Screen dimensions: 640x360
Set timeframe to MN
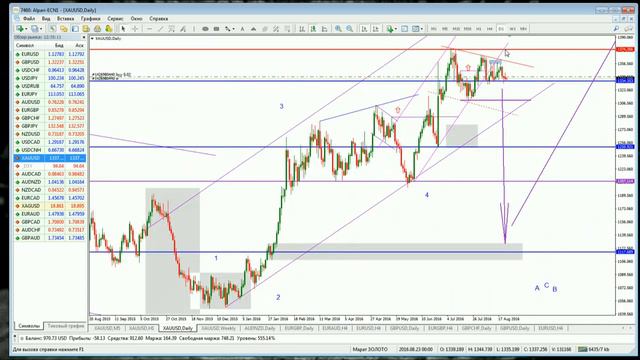[523, 29]
